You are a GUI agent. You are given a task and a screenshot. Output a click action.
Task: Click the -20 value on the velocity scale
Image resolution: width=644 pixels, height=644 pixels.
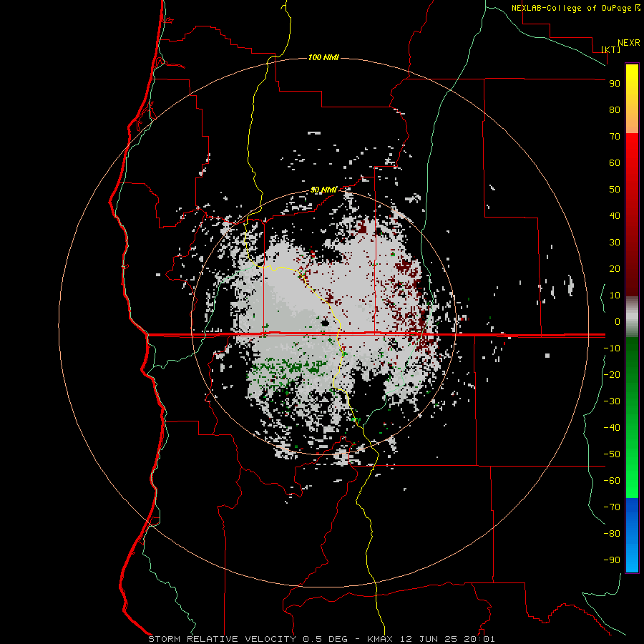click(x=612, y=375)
